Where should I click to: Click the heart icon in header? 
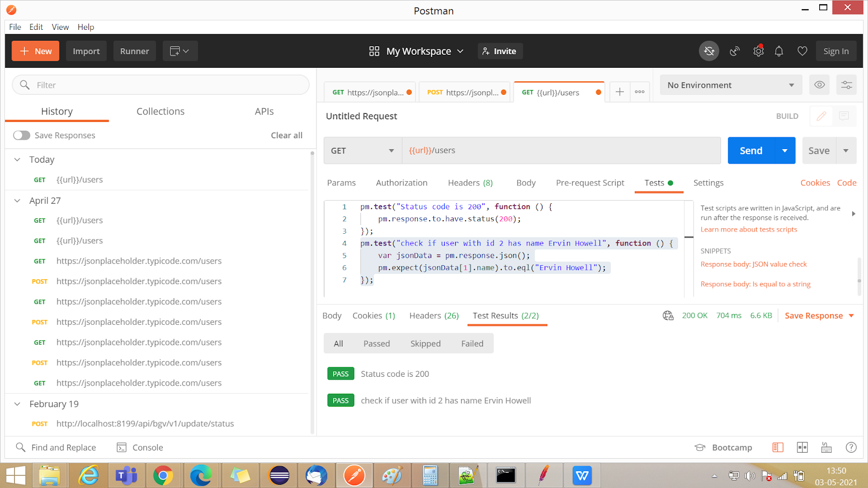click(802, 51)
